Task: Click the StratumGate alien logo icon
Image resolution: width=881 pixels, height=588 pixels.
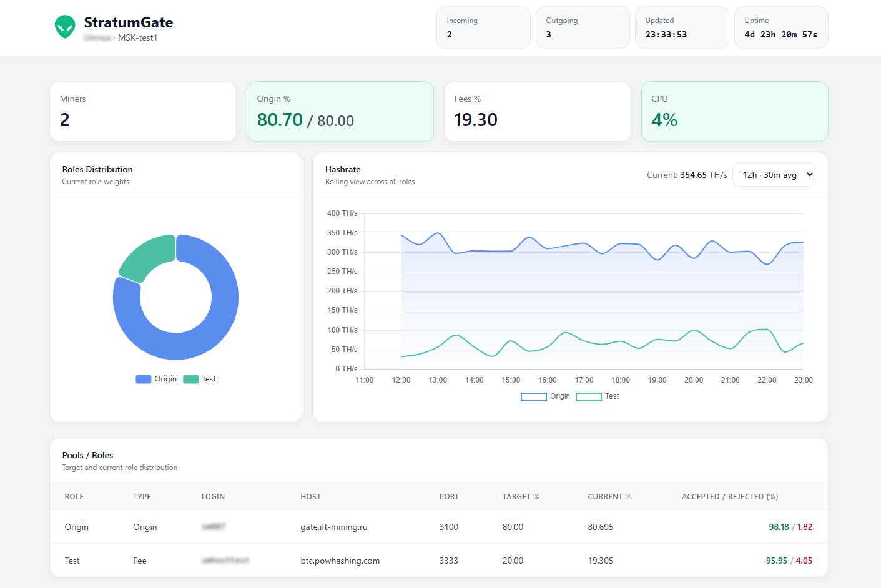Action: point(65,27)
